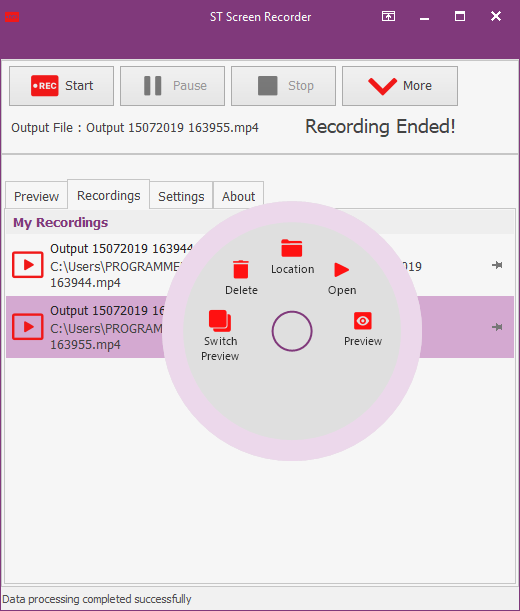The width and height of the screenshot is (520, 611).
Task: Click the Stop recording button
Action: click(283, 86)
